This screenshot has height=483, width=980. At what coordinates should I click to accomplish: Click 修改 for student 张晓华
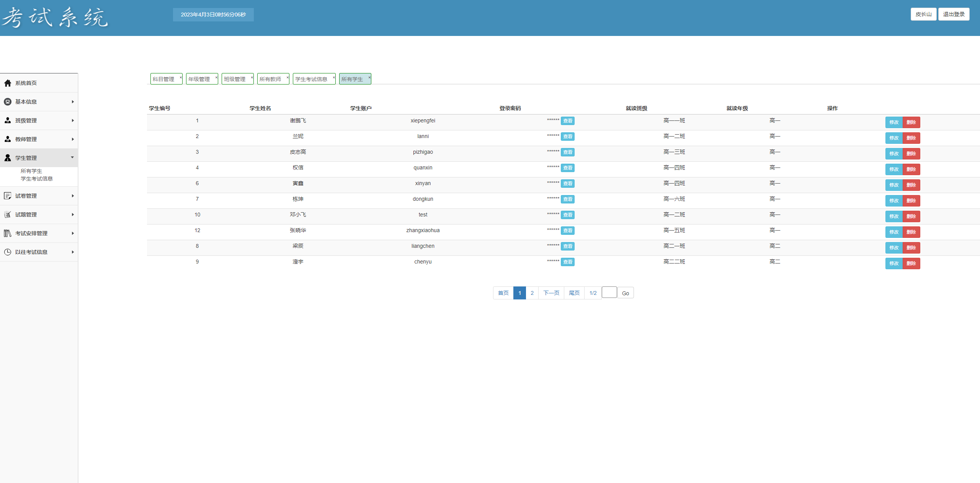tap(894, 232)
